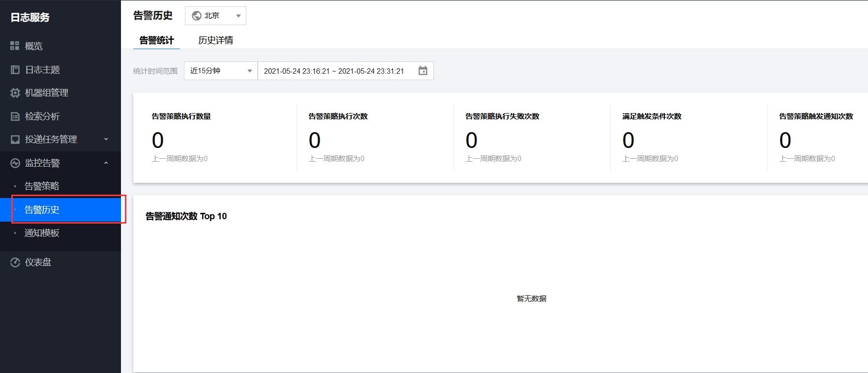Click the 告警策略执行数量 label

[181, 116]
